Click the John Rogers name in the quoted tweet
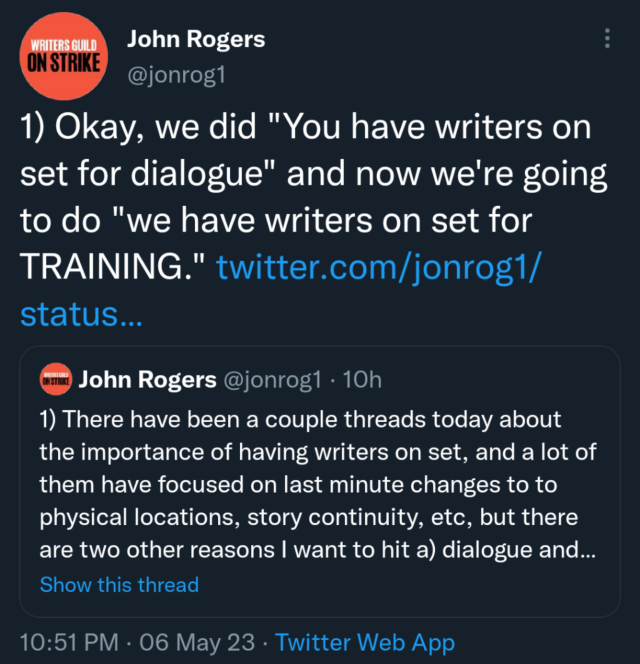The width and height of the screenshot is (640, 664). [x=147, y=380]
